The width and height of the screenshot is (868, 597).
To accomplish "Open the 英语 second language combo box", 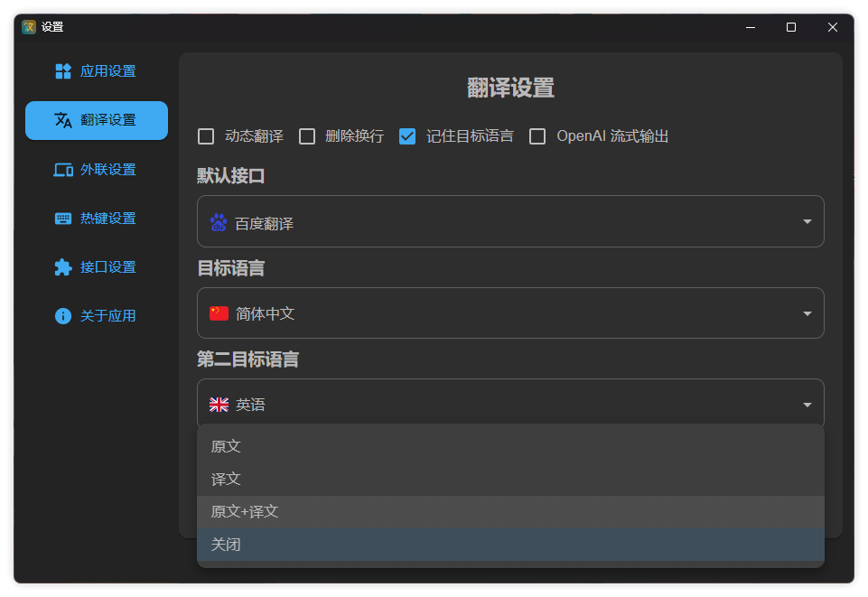I will [510, 403].
